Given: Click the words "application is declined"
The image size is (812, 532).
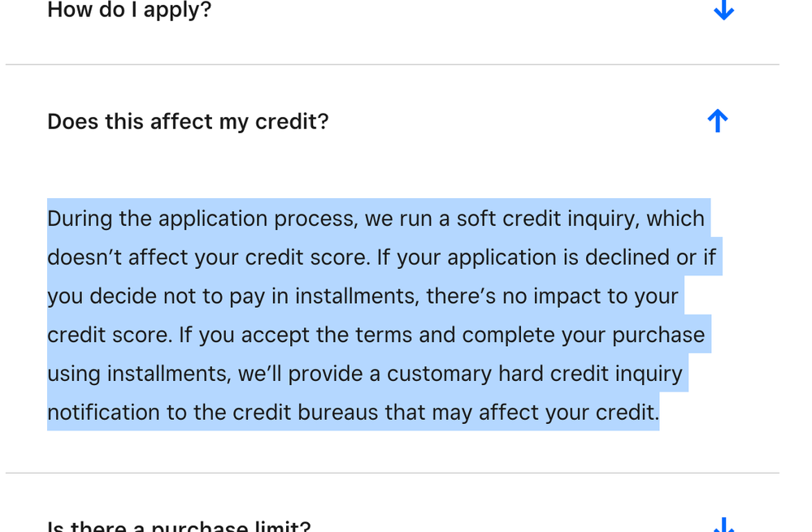Looking at the screenshot, I should coord(555,257).
